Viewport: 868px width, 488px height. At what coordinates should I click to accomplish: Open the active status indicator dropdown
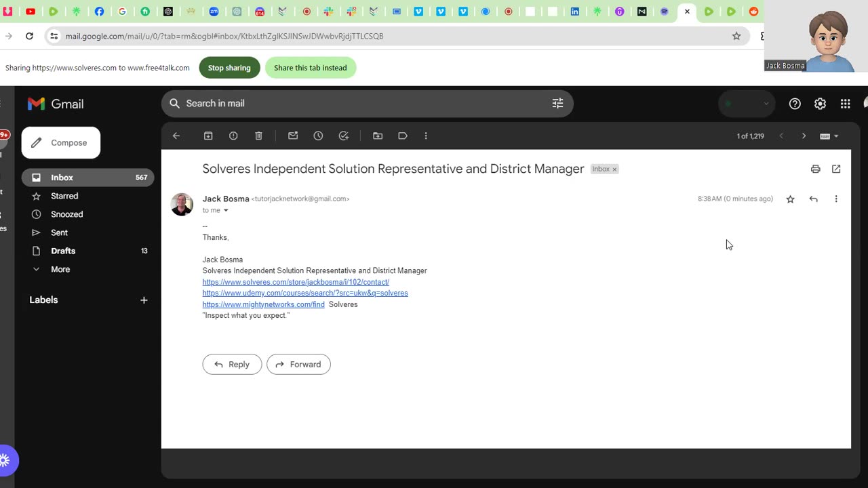point(747,104)
